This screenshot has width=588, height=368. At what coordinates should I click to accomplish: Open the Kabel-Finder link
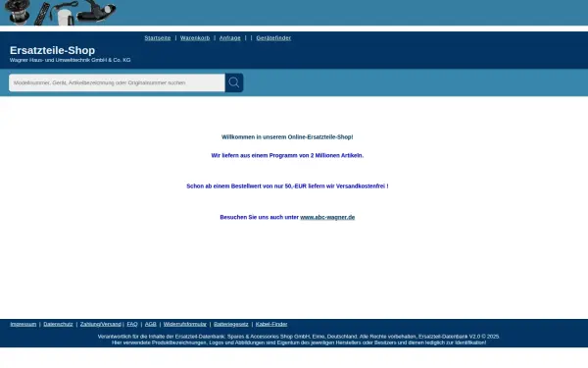pyautogui.click(x=271, y=324)
